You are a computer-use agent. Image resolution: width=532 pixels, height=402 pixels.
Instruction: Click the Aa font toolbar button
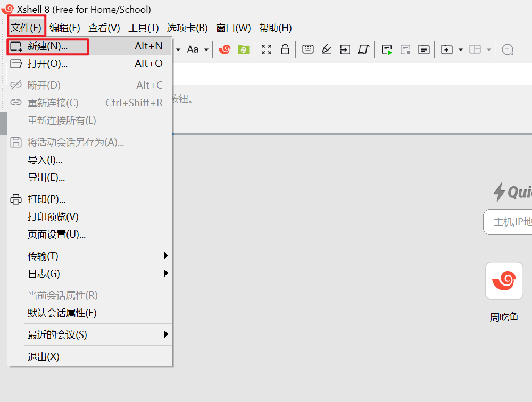point(193,49)
